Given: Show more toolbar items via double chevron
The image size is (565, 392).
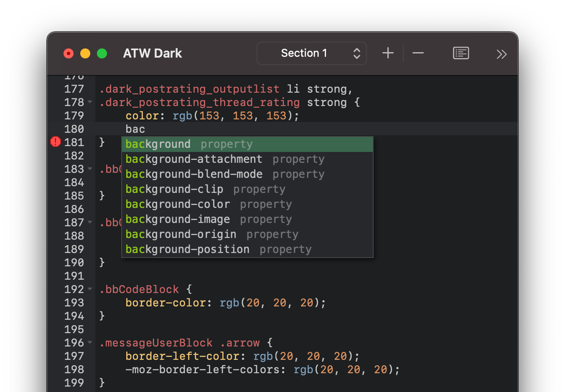Looking at the screenshot, I should (501, 54).
